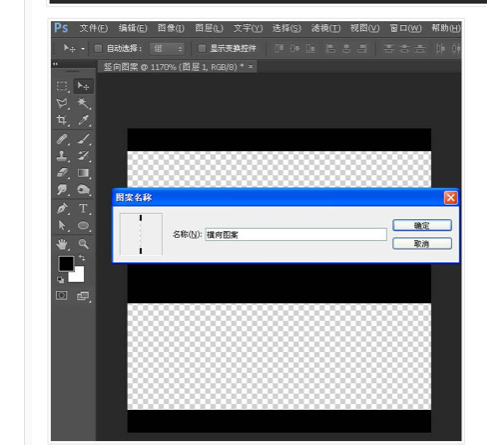Select the Magic Wand tool
This screenshot has width=487, height=445.
click(83, 103)
